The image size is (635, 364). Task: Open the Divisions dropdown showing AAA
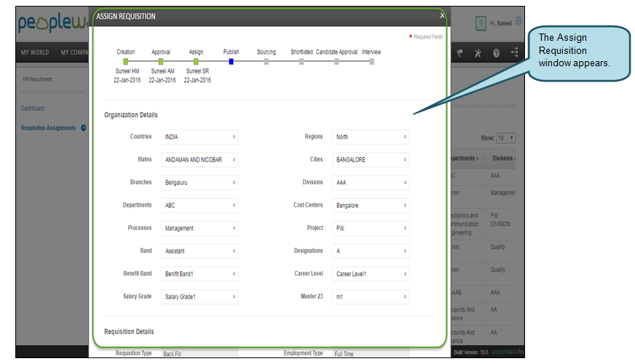click(x=371, y=183)
